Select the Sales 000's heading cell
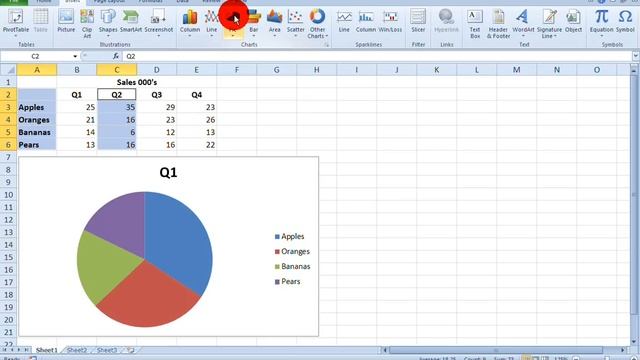Viewport: 640px width, 360px height. tap(137, 82)
